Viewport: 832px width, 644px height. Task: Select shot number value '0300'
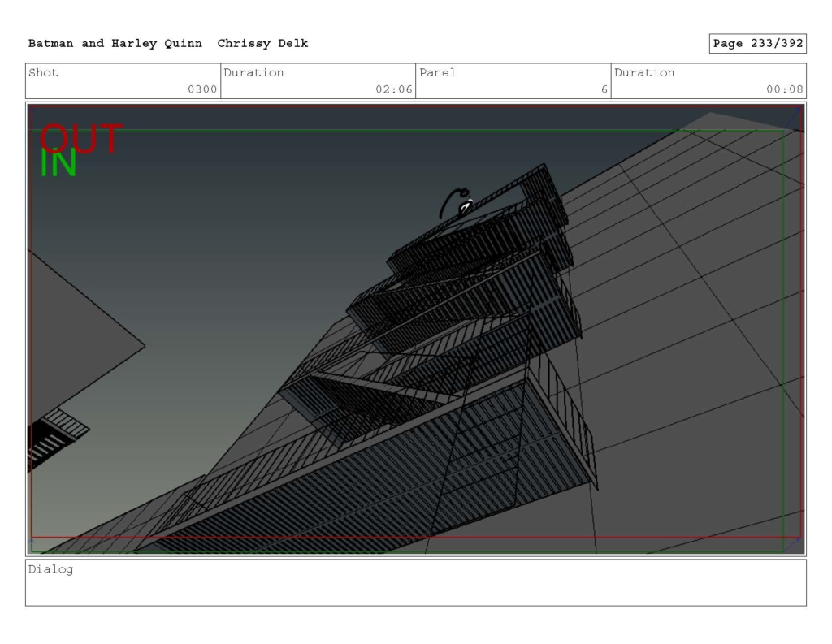[202, 89]
